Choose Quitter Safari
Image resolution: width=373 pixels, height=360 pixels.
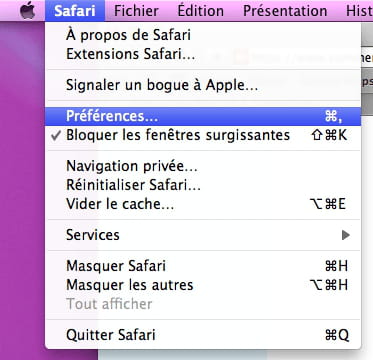(x=203, y=335)
